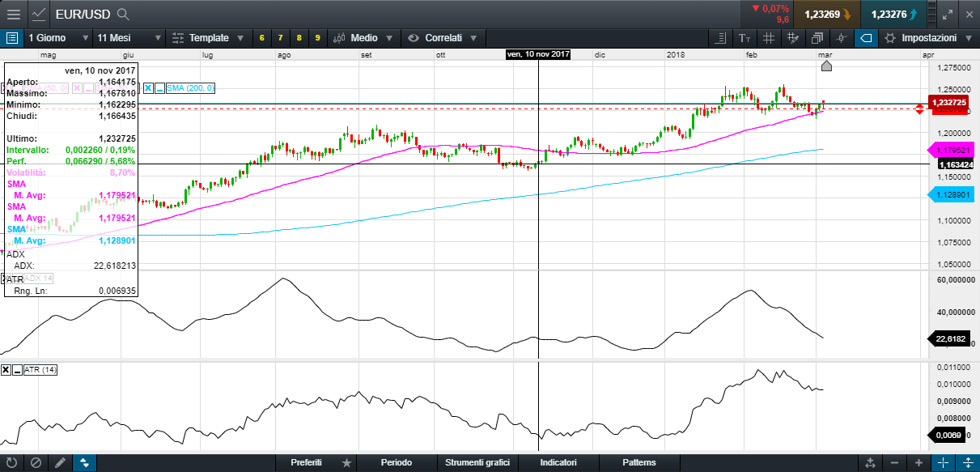Open the Impostazioni settings dropdown
980x472 pixels.
click(x=927, y=38)
